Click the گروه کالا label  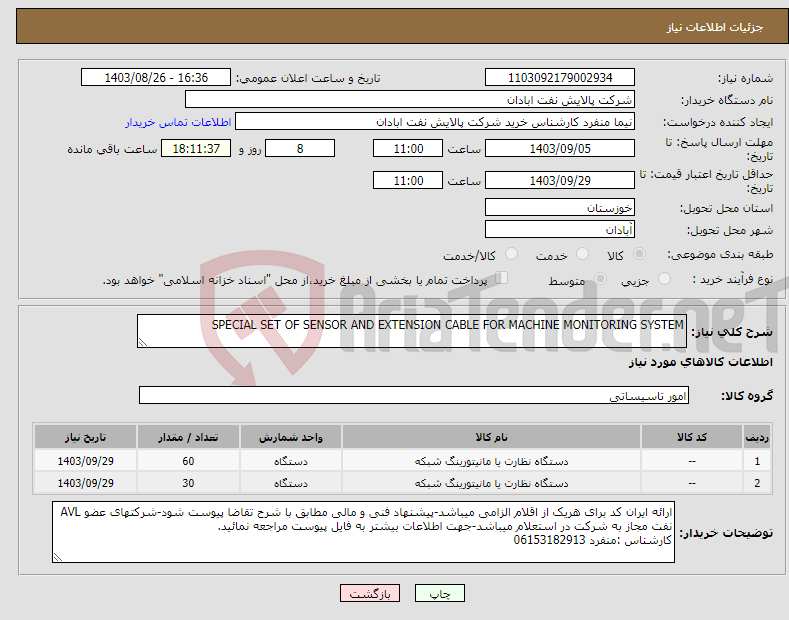tap(747, 396)
